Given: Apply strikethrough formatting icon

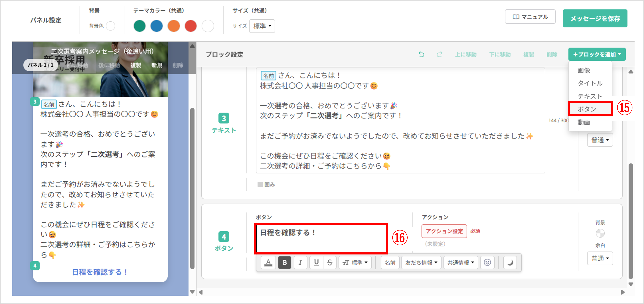Looking at the screenshot, I should (x=329, y=262).
